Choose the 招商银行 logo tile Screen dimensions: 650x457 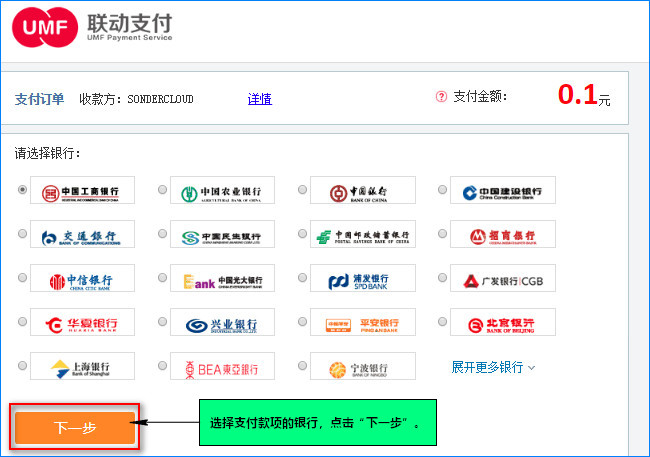pos(503,234)
